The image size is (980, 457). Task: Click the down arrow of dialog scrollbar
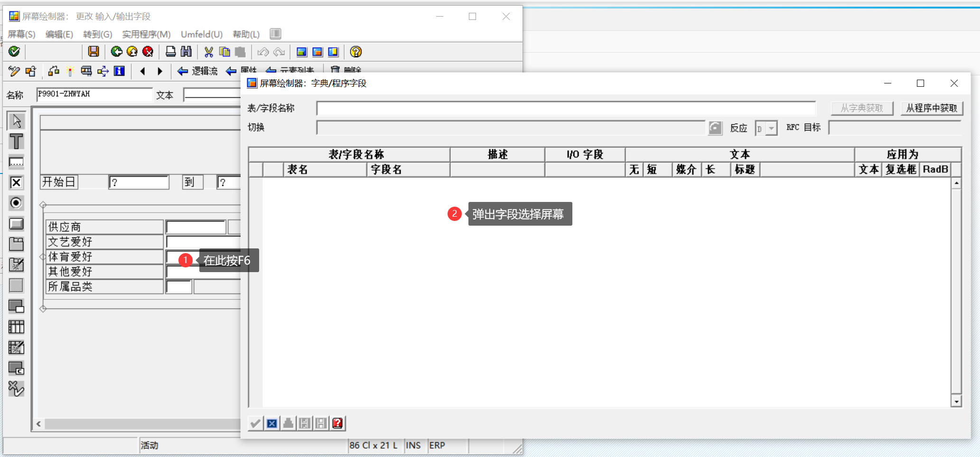pyautogui.click(x=956, y=401)
